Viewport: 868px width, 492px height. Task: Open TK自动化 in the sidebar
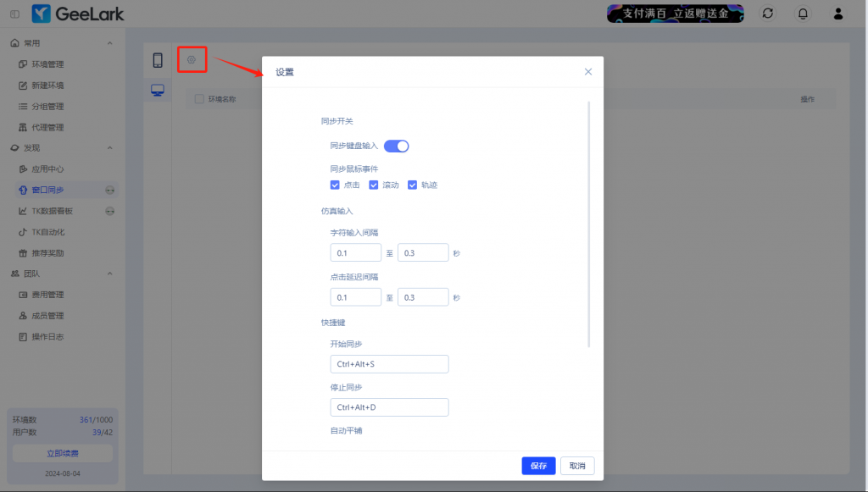click(47, 232)
